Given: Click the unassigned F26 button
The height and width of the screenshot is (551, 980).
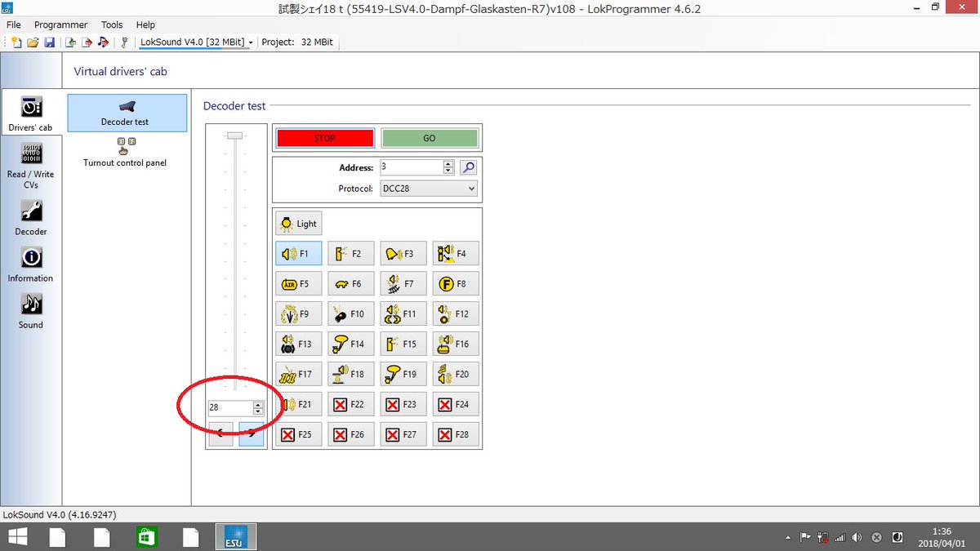Looking at the screenshot, I should (351, 435).
